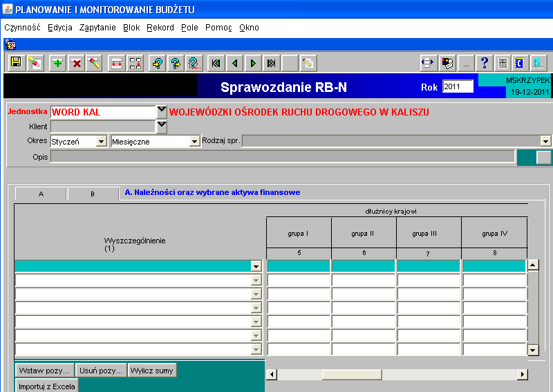
Task: Click the horizontal scrollbar left arrow
Action: click(272, 374)
